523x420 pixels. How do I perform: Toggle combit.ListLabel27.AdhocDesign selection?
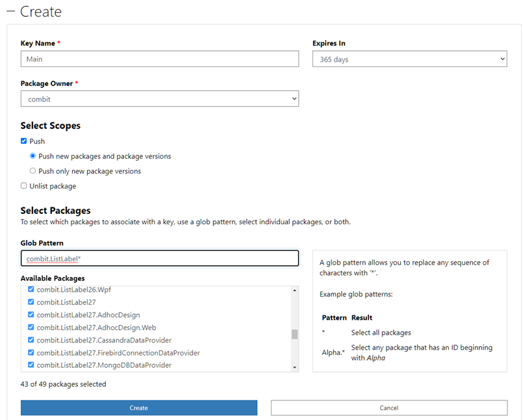30,314
